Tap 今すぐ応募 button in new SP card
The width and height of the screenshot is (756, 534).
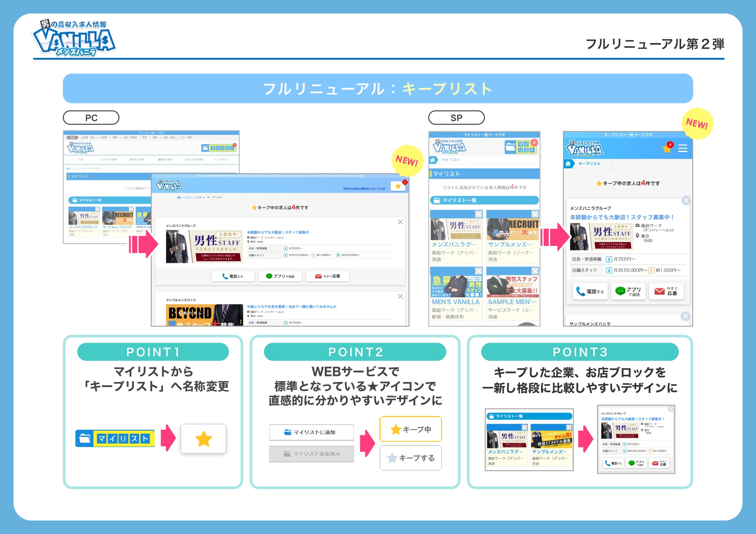(666, 292)
